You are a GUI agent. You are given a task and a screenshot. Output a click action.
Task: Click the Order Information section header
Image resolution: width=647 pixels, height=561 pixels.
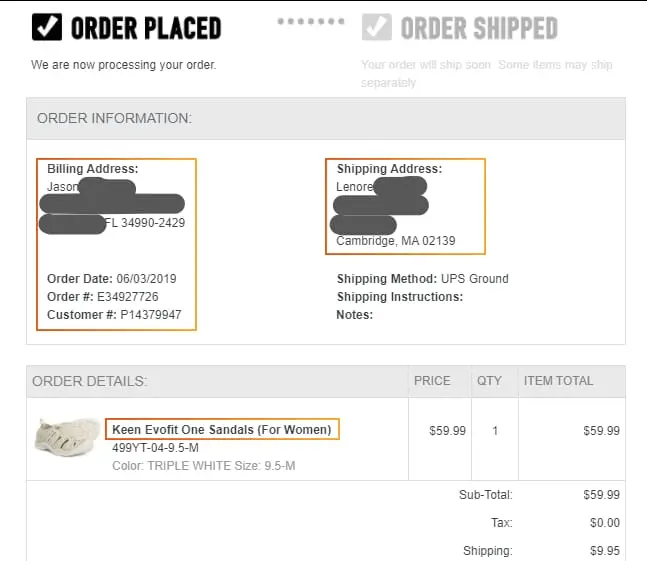tap(114, 118)
